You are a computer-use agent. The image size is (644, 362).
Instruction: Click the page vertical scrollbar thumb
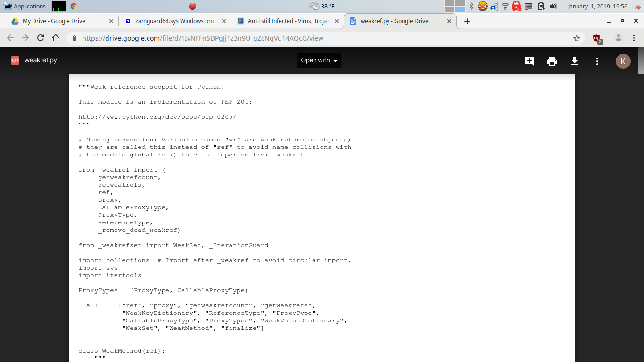coord(641,60)
